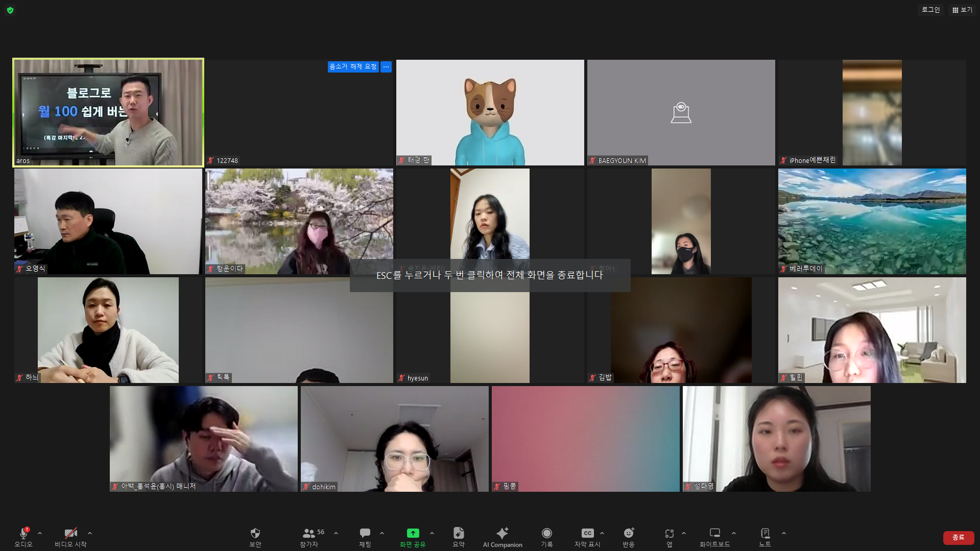Click the muted mic icon beside BAEGYOUN KIM

tap(592, 160)
